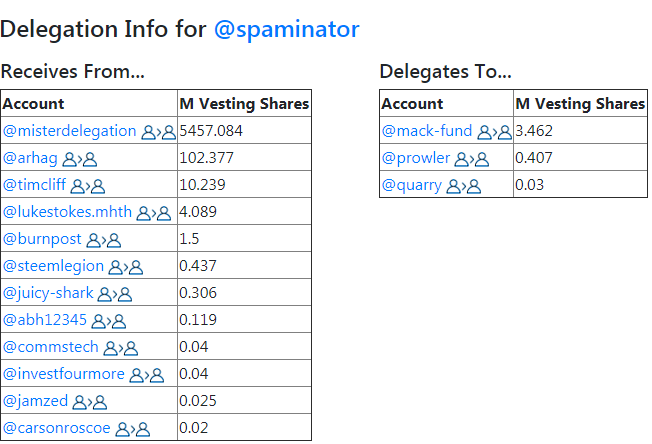Click Account header in Delegates To table
Screen dimensions: 652x444
(x=413, y=103)
